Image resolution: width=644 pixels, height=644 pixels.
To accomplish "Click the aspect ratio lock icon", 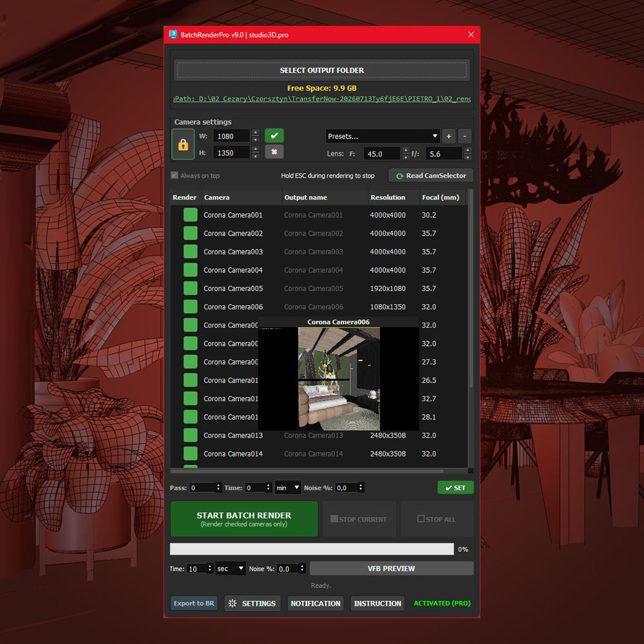I will click(x=183, y=144).
